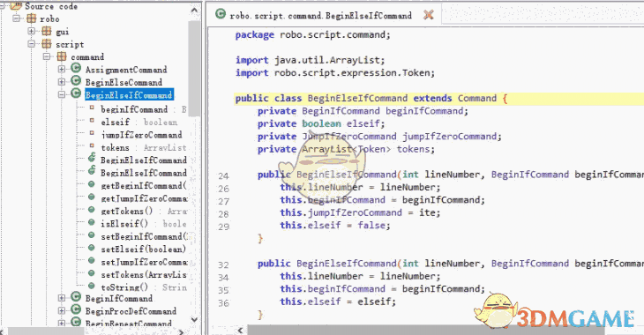The image size is (644, 335).
Task: Collapse the robo package node
Action: [x=17, y=19]
